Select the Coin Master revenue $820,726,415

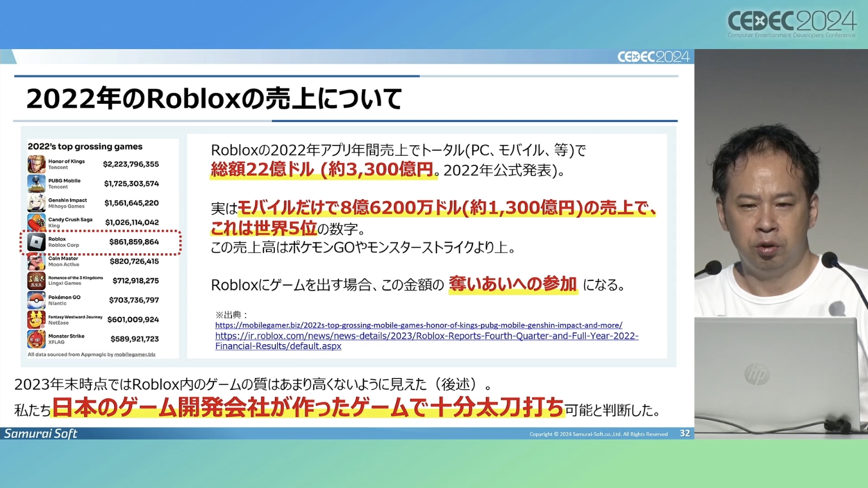click(134, 261)
